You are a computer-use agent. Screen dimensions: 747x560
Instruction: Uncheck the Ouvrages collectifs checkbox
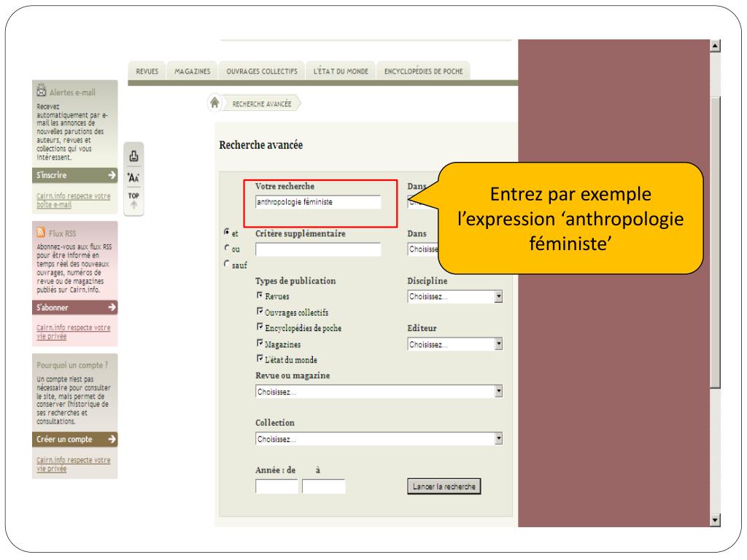[x=260, y=311]
